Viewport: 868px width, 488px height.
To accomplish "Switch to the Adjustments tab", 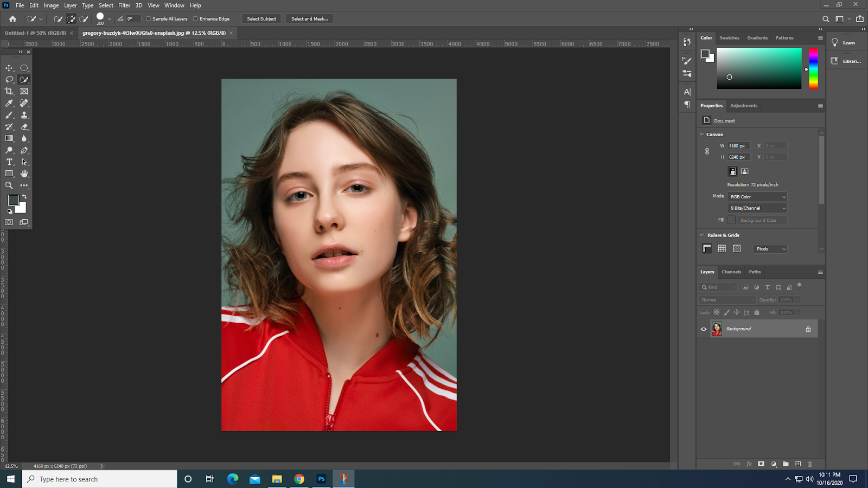I will pyautogui.click(x=744, y=106).
